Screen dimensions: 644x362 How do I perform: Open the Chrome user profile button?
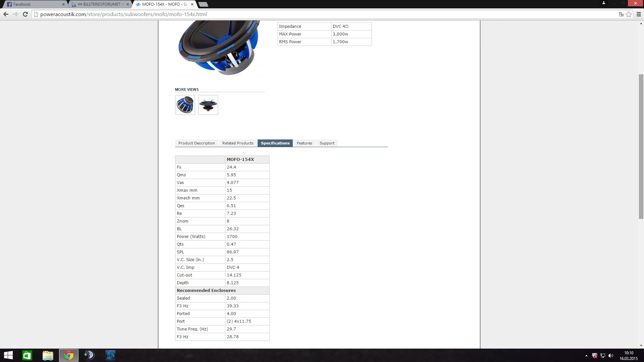coord(604,3)
